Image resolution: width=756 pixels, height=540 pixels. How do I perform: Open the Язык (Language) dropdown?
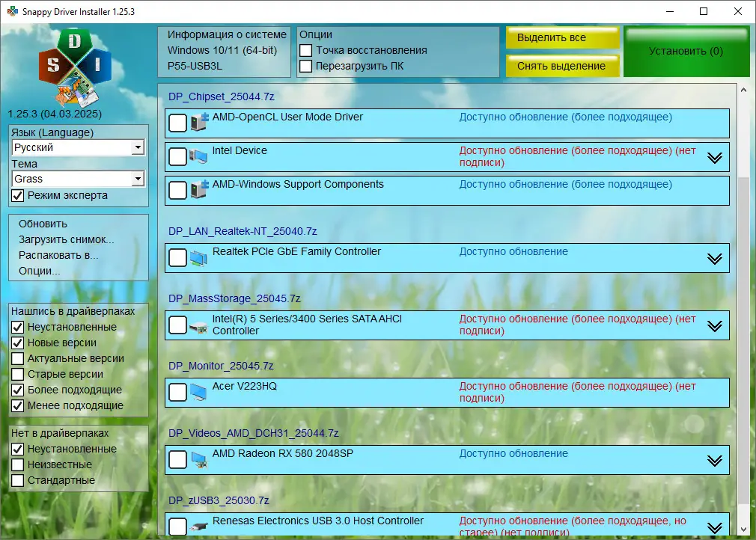pos(78,147)
